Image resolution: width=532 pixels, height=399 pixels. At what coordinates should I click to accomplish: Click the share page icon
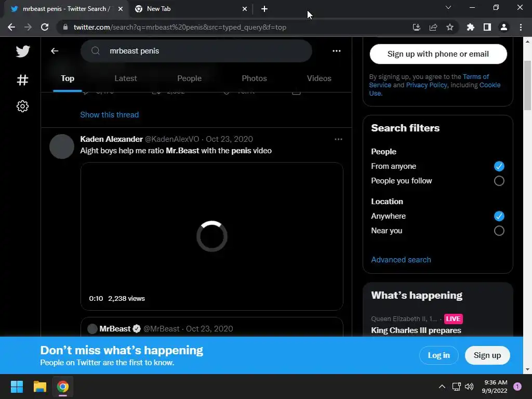coord(433,27)
